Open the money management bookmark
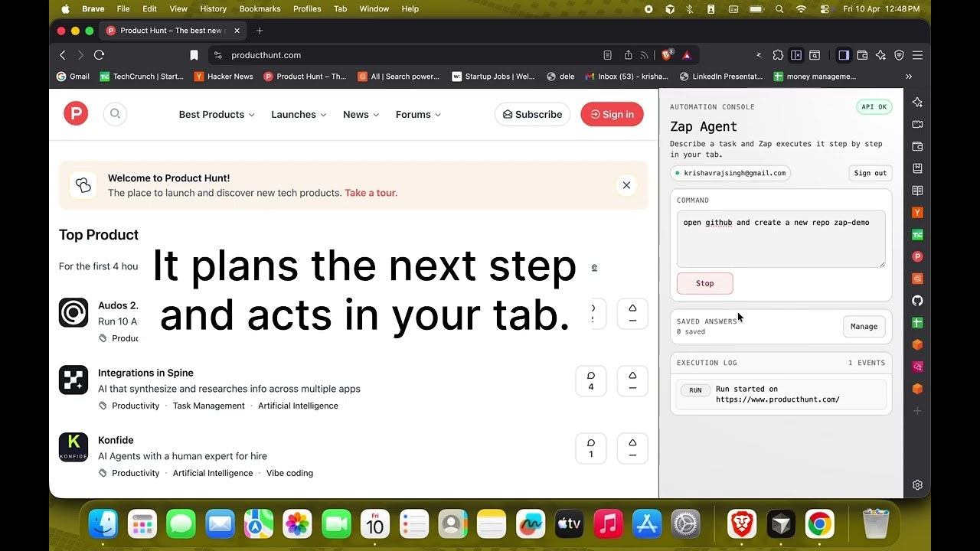The height and width of the screenshot is (551, 980). pos(815,77)
